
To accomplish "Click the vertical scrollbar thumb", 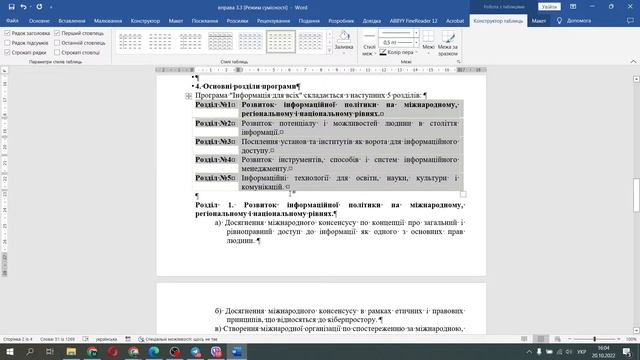I will [x=636, y=195].
